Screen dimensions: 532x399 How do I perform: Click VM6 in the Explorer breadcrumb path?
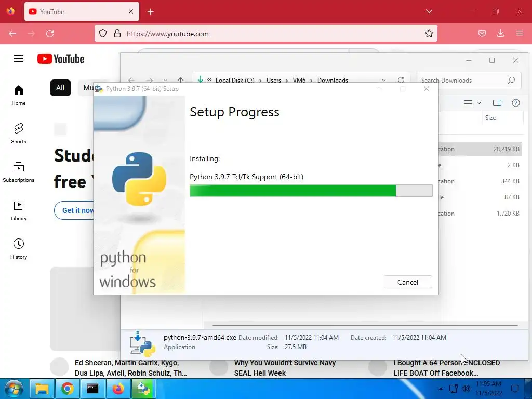pyautogui.click(x=299, y=81)
